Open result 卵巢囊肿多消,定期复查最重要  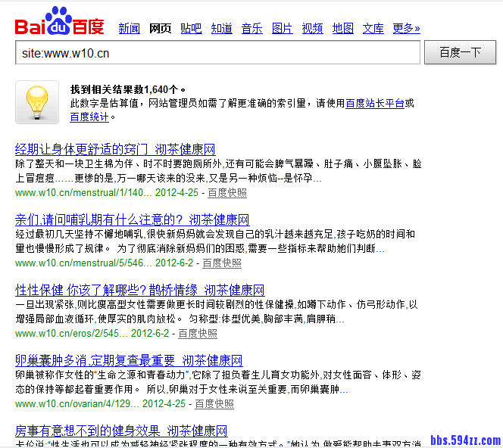[x=129, y=361]
